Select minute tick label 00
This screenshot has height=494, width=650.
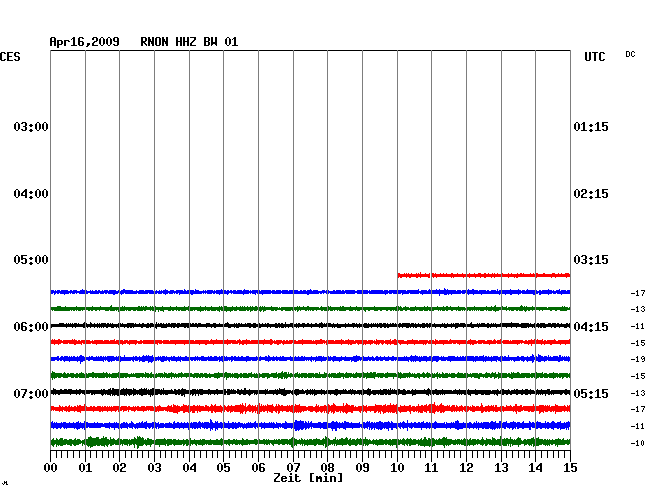coord(51,468)
